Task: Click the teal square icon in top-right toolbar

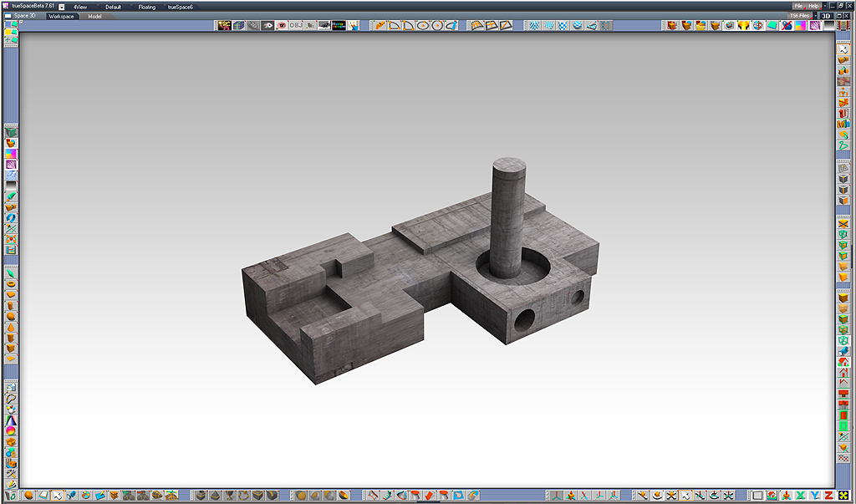Action: click(x=772, y=25)
